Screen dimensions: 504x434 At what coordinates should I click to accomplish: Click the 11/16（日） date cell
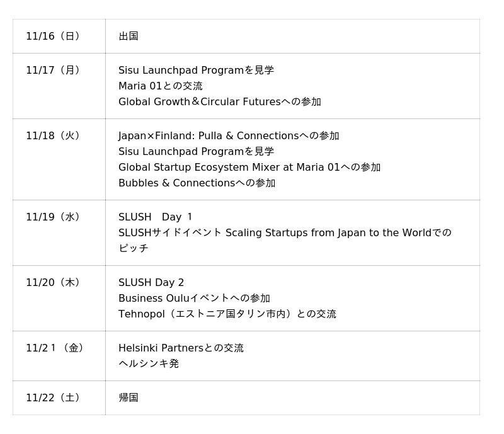click(54, 37)
